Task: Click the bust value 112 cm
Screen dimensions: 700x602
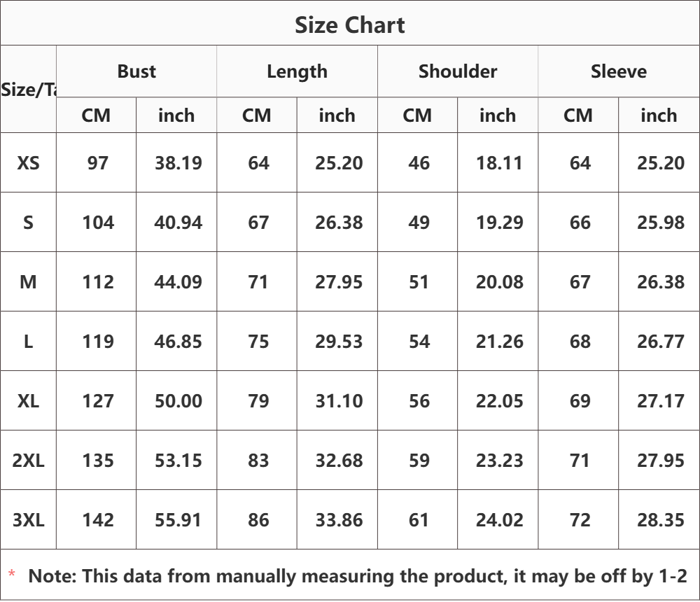Action: tap(98, 282)
